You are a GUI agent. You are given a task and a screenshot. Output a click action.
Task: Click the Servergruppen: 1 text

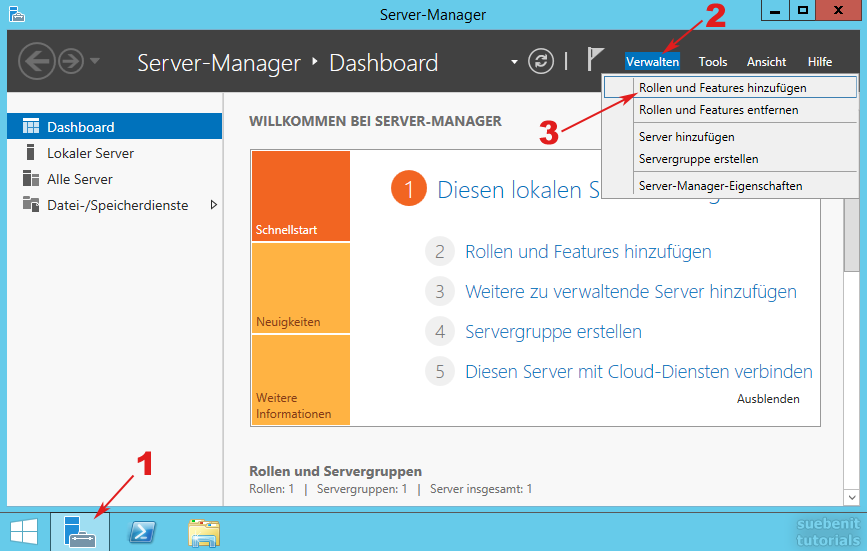[x=362, y=489]
